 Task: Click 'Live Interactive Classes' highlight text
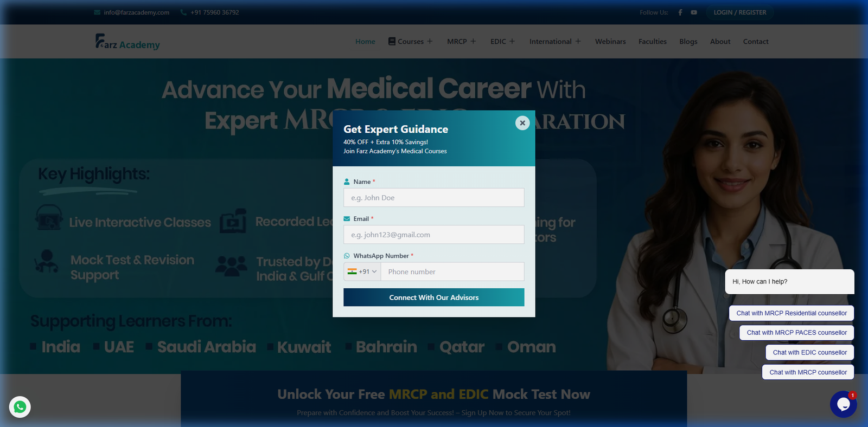pyautogui.click(x=140, y=223)
